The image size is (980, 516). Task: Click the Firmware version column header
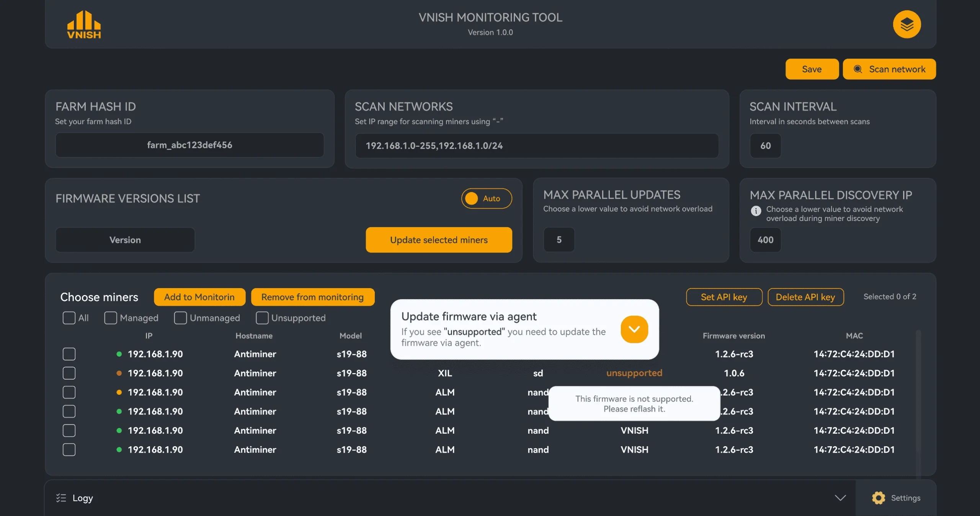pyautogui.click(x=733, y=336)
